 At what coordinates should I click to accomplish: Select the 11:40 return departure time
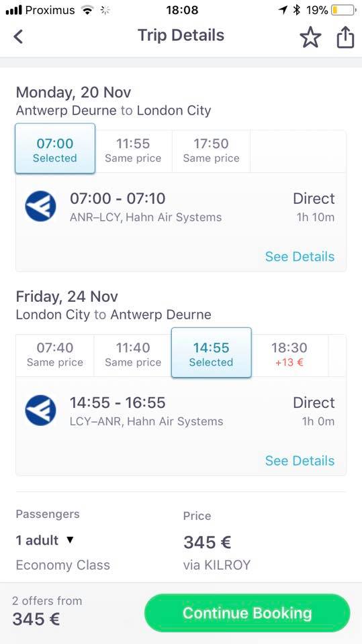[133, 355]
